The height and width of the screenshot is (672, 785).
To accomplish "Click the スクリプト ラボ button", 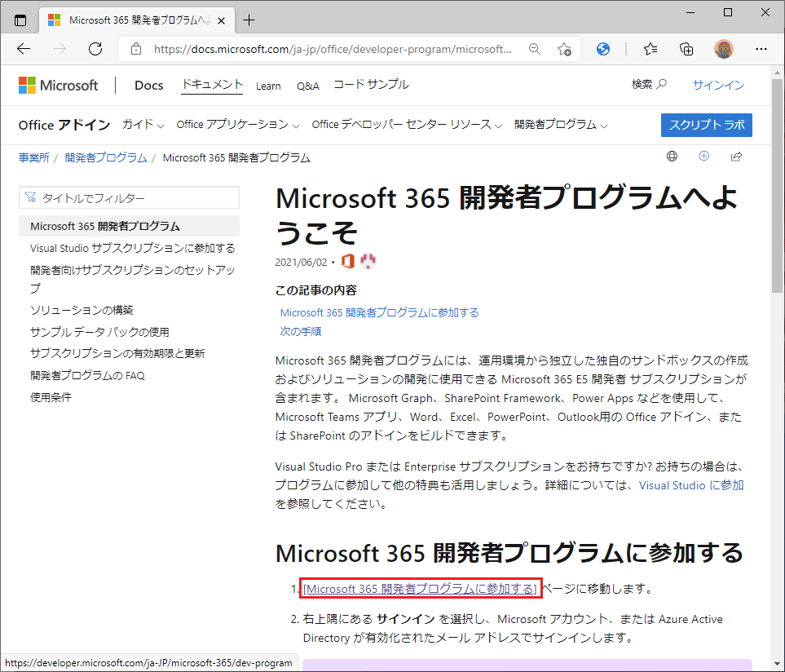I will click(707, 125).
